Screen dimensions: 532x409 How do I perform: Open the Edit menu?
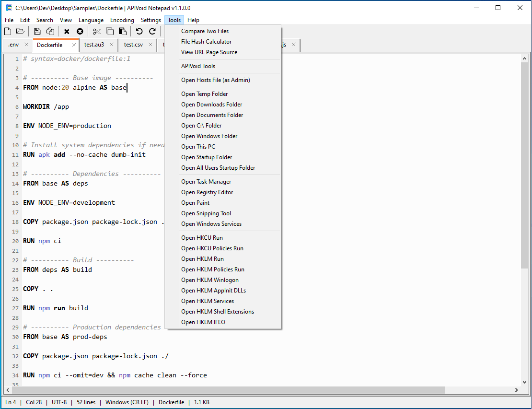tap(25, 20)
